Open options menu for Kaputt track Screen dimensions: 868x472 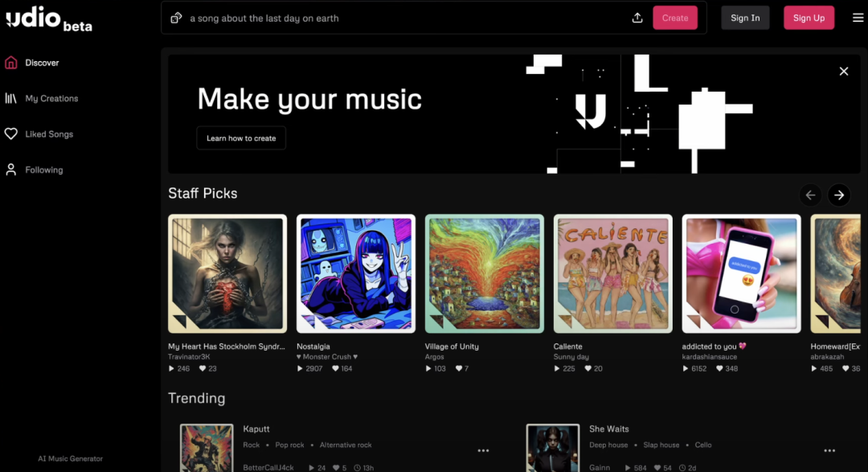[483, 450]
